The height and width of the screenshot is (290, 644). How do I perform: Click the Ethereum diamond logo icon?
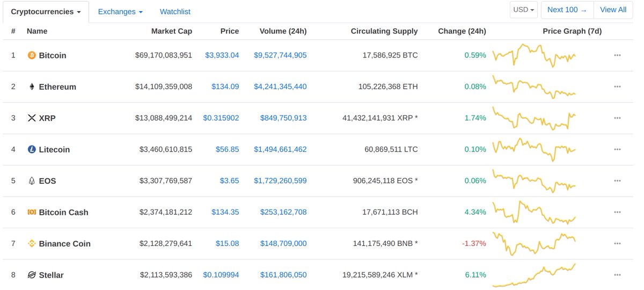32,87
